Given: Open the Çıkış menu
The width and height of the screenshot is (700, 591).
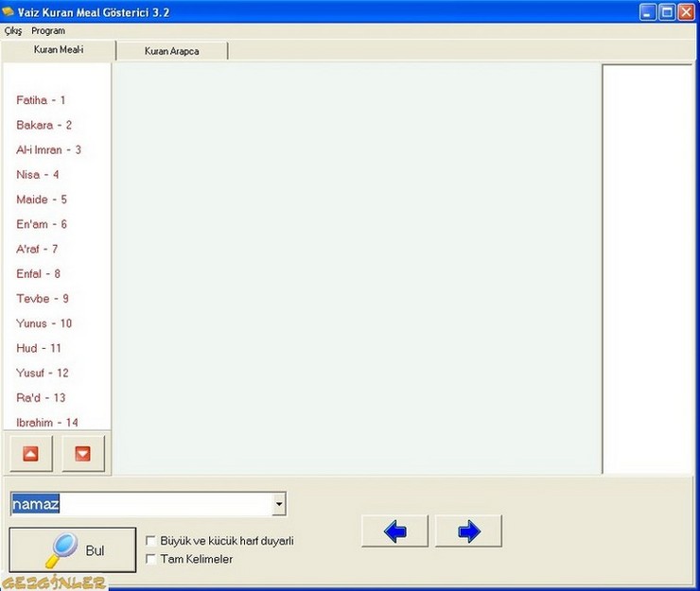Looking at the screenshot, I should point(13,31).
